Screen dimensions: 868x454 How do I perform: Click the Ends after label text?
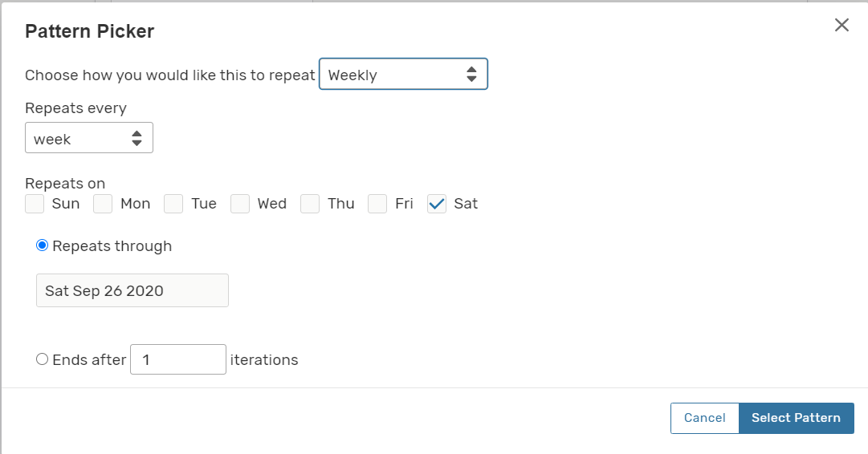(89, 360)
